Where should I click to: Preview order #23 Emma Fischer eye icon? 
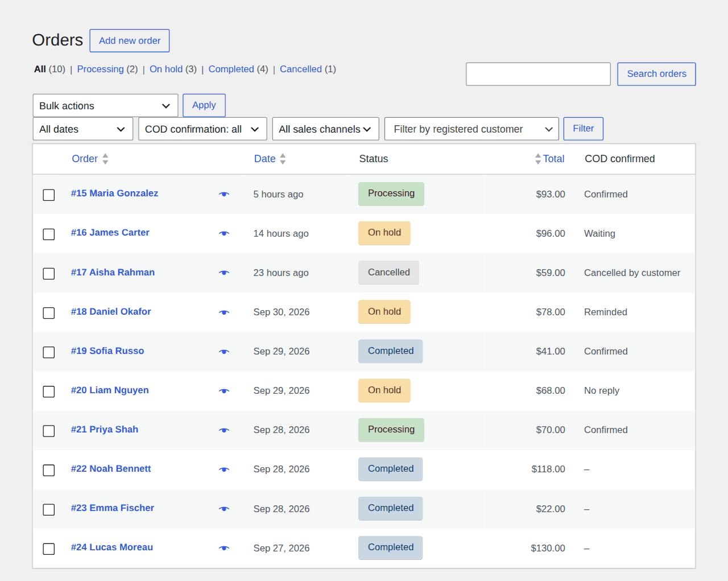tap(224, 509)
